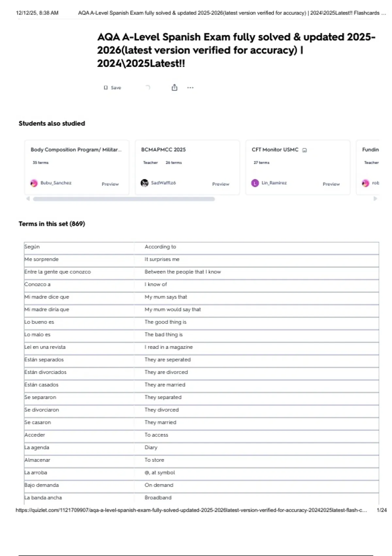Click Bubu_Sanchez profile avatar
This screenshot has height=556, width=392.
34,183
